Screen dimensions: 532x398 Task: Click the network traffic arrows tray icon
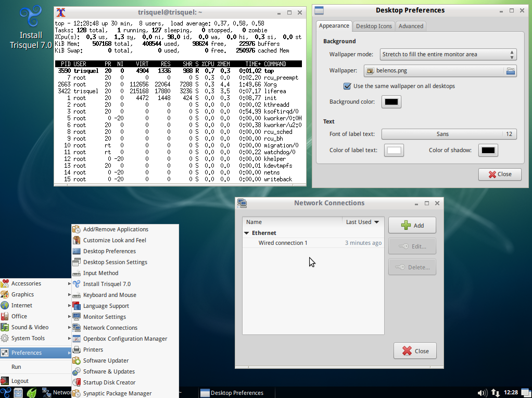click(x=495, y=392)
